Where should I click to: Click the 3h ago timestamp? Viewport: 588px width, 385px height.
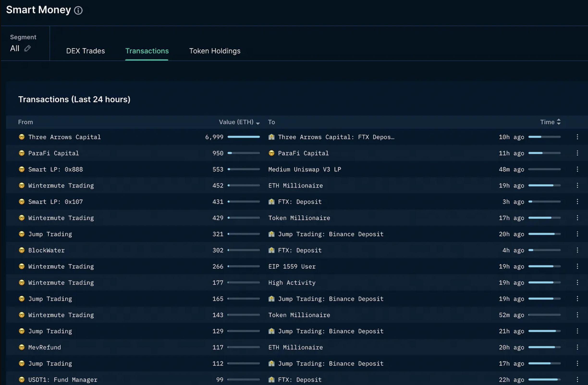coord(513,202)
